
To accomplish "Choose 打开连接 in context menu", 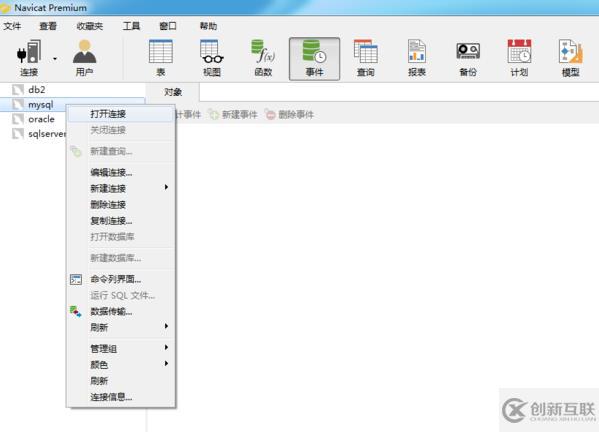I will (x=121, y=114).
